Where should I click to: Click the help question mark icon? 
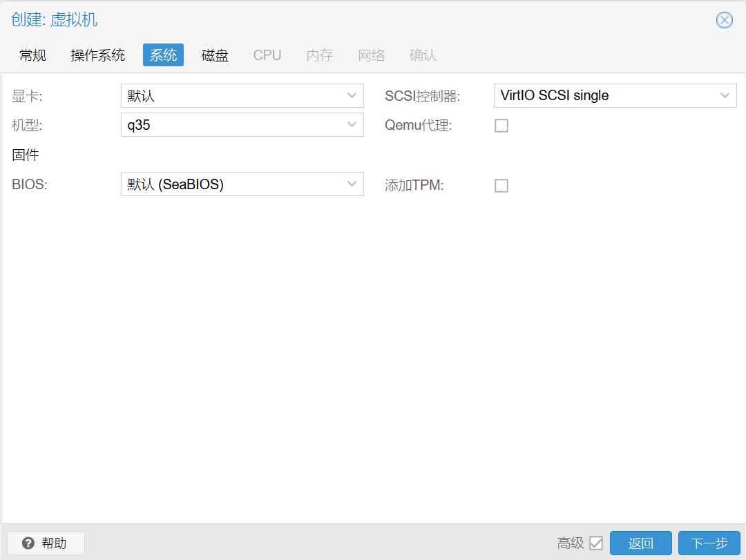coord(28,543)
